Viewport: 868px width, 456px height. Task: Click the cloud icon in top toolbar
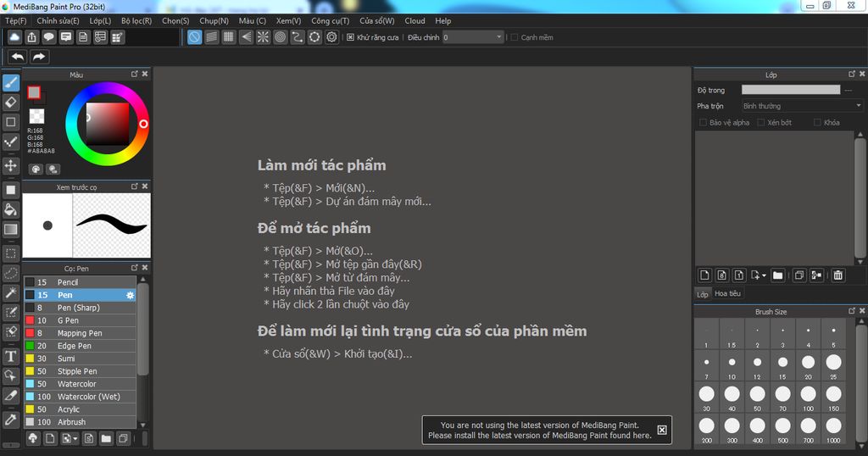[x=14, y=37]
